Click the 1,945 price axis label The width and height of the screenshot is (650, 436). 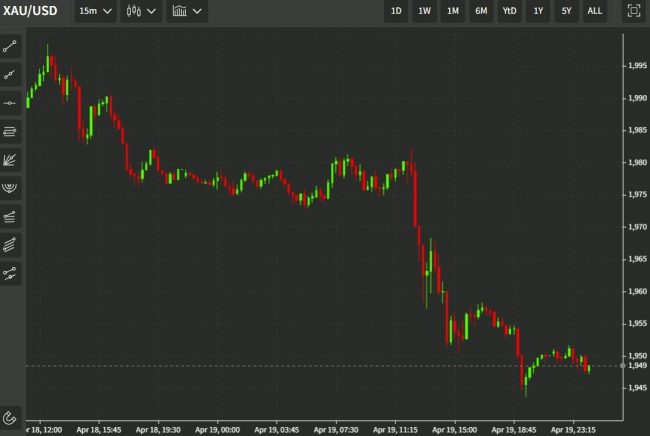pos(637,388)
